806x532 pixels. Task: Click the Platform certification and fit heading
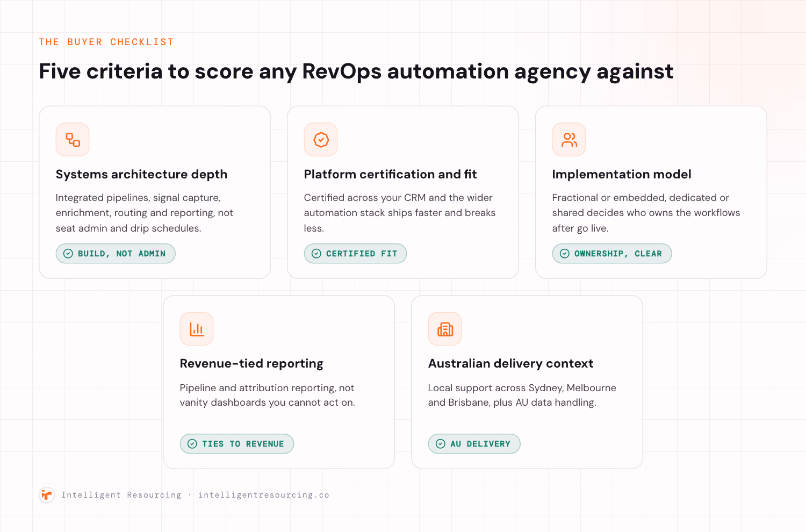coord(390,175)
